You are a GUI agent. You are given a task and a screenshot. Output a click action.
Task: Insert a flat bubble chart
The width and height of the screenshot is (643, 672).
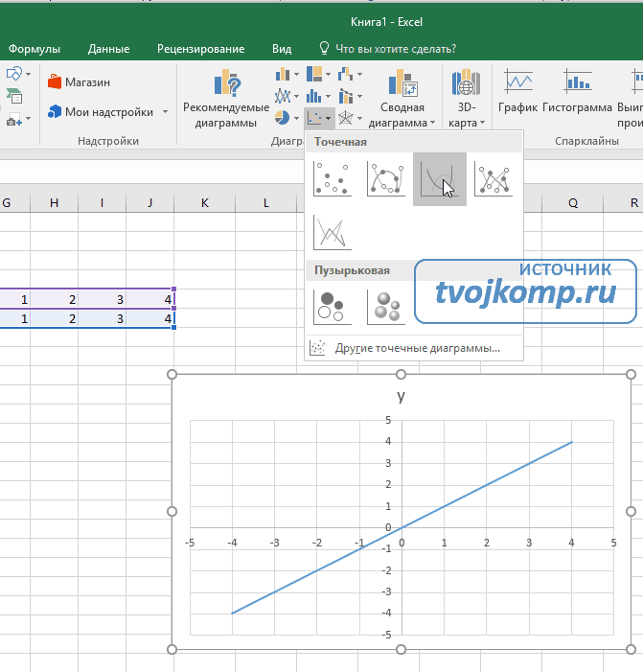(x=333, y=307)
